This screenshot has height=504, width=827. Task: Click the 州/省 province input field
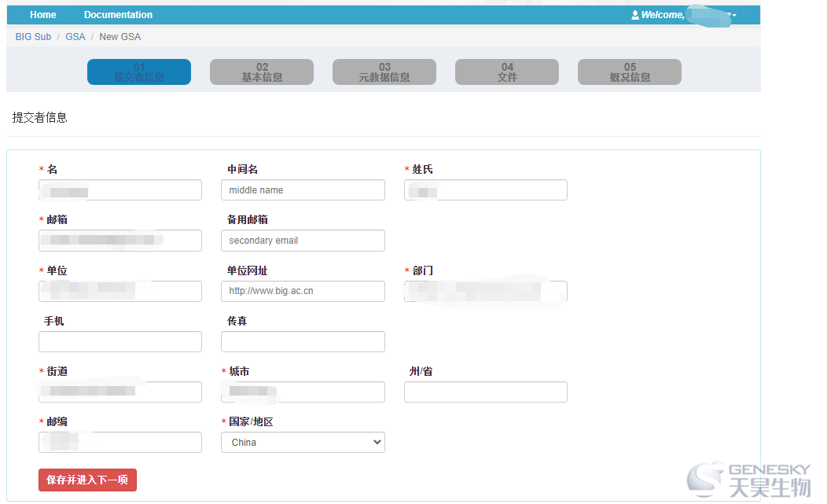pos(485,392)
